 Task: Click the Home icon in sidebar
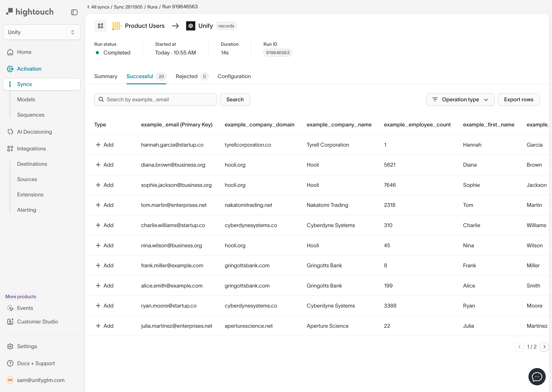coord(10,52)
